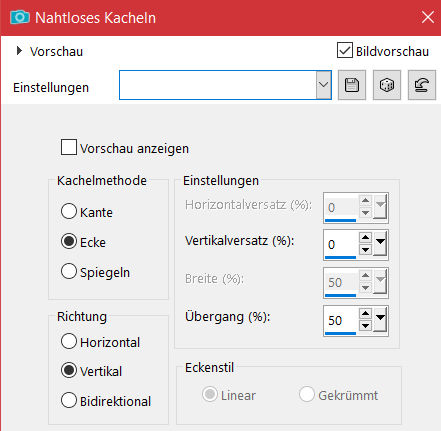The image size is (441, 431).
Task: Click the save preset floppy disk icon
Action: 352,85
